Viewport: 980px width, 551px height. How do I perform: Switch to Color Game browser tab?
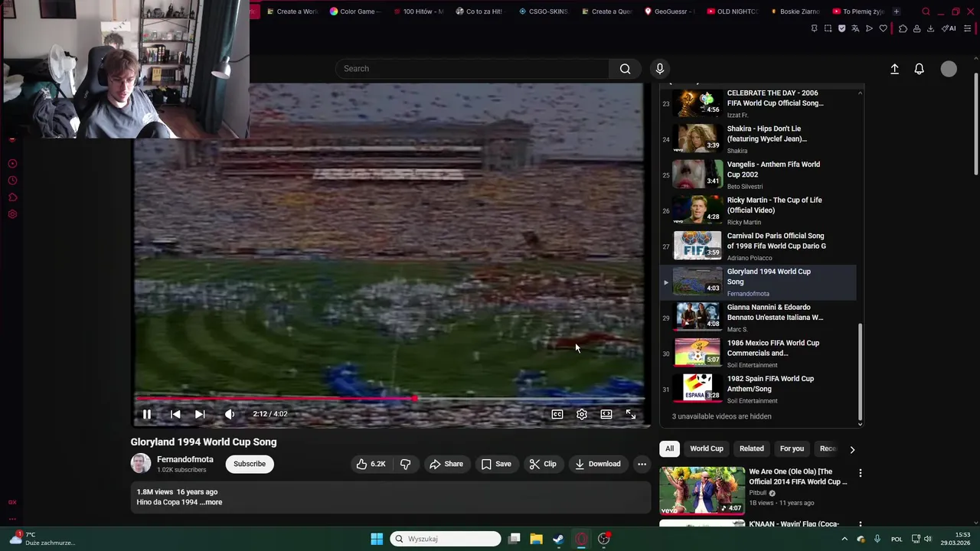coord(355,11)
